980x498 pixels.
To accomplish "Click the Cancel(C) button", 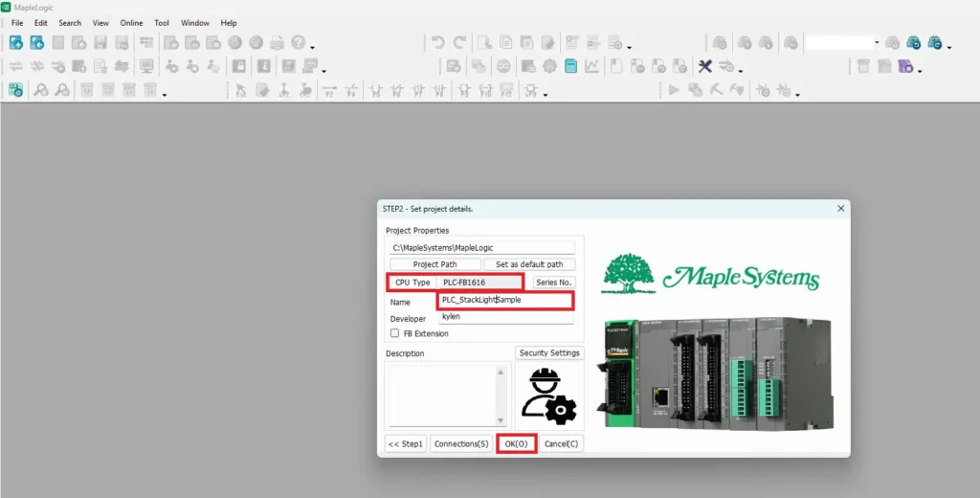I will [561, 443].
